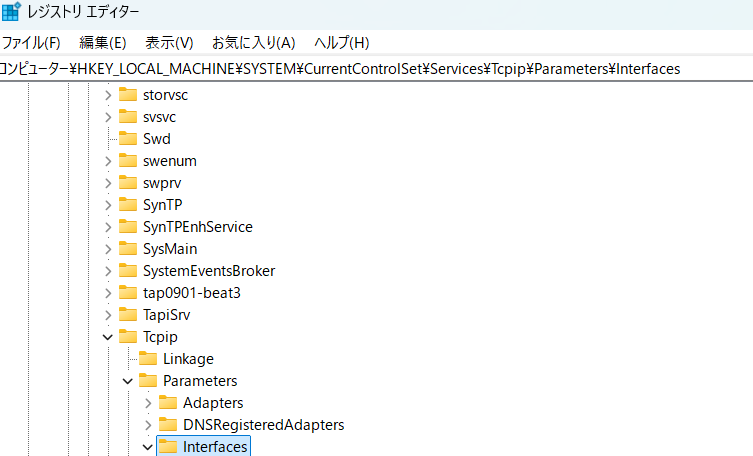Collapse the Tcpip key
The image size is (753, 456).
coord(108,337)
